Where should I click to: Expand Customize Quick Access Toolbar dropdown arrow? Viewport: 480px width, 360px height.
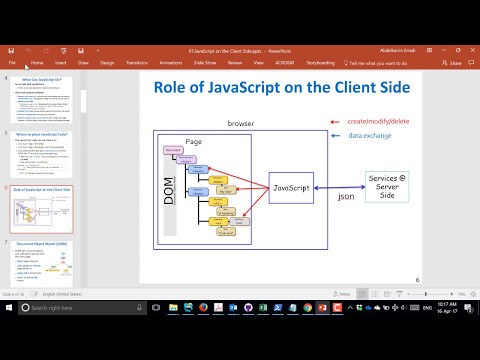click(98, 51)
